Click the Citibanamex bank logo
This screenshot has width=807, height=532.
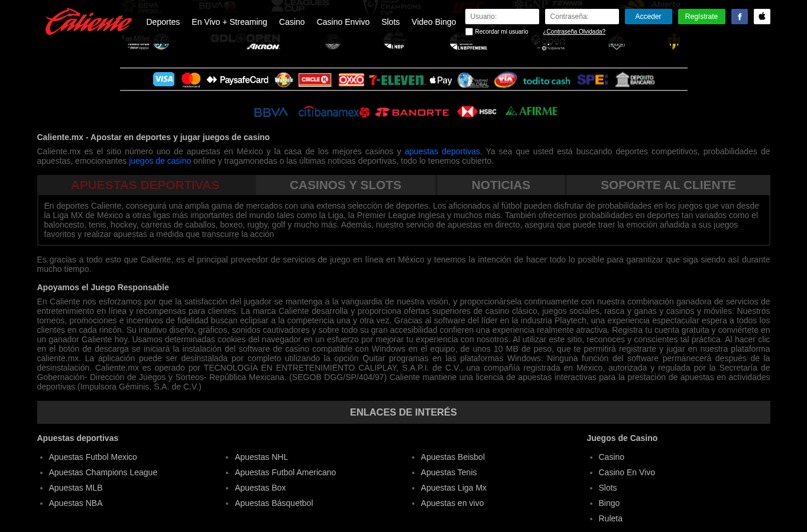334,112
